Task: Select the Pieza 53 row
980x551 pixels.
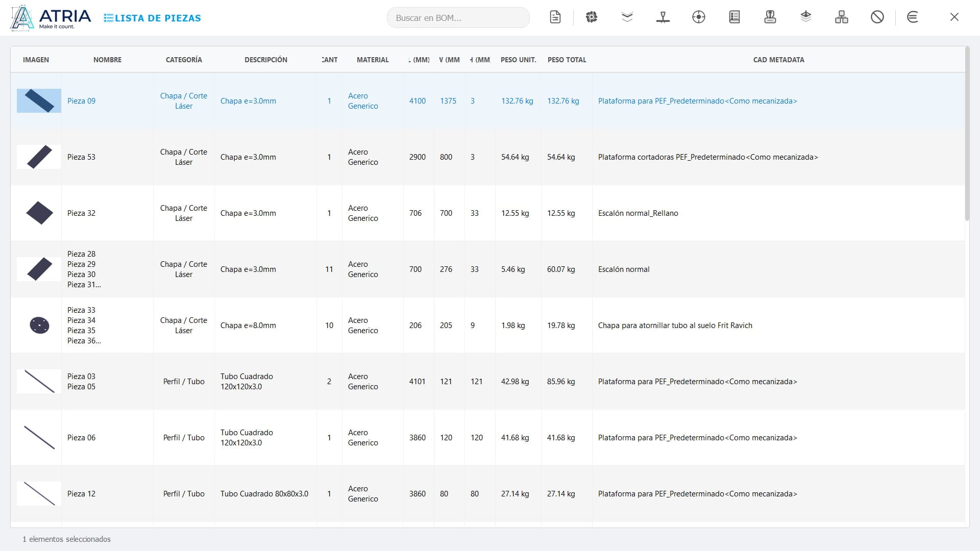Action: click(487, 157)
